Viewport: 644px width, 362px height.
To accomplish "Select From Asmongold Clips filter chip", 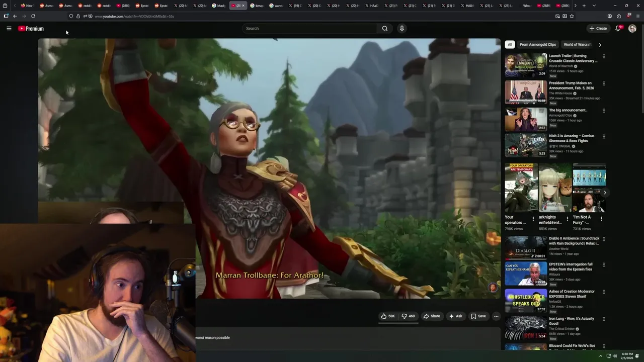I will [x=538, y=45].
